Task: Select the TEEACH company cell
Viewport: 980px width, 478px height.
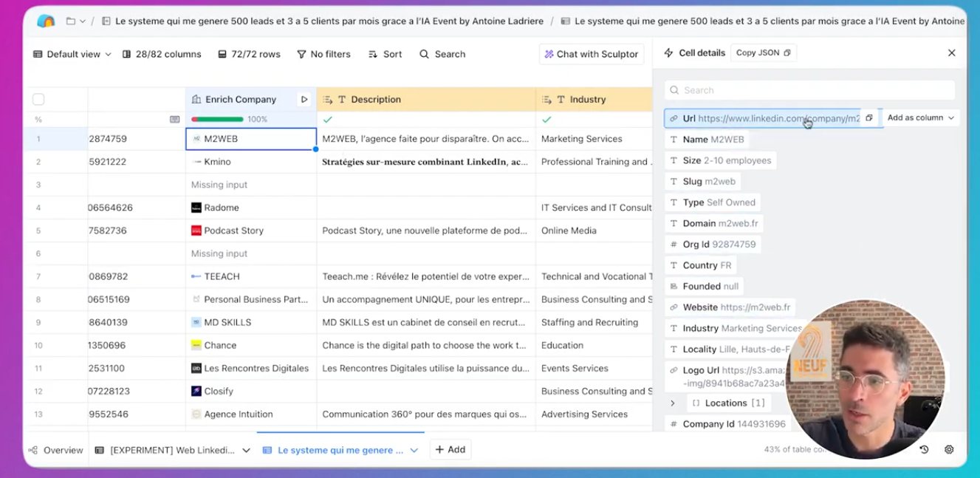Action: 251,276
